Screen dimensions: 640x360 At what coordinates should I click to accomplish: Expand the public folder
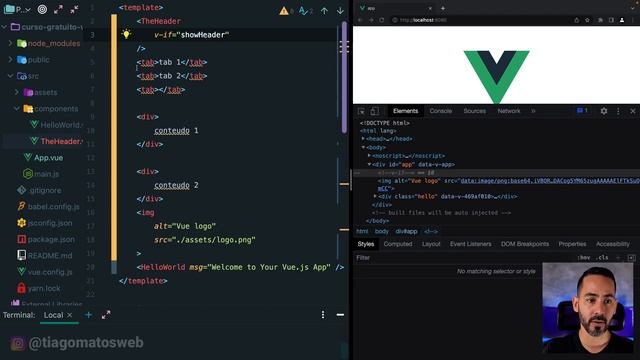tap(10, 59)
